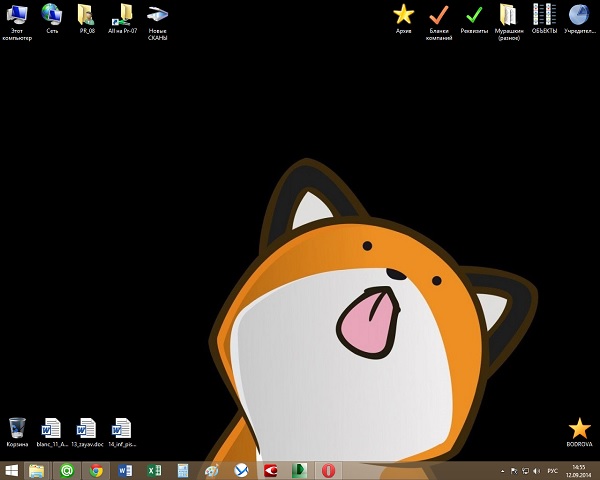Open the BODROVA star shortcut

coord(580,428)
